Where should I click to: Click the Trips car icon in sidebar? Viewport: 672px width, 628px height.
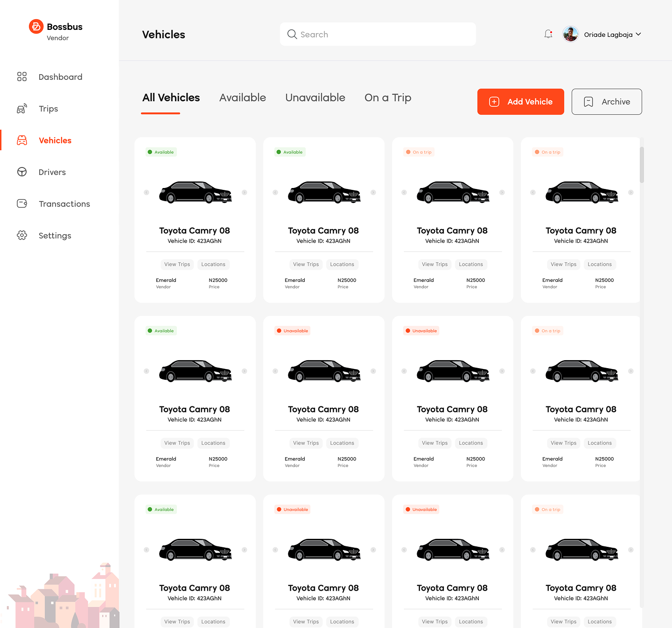point(22,109)
